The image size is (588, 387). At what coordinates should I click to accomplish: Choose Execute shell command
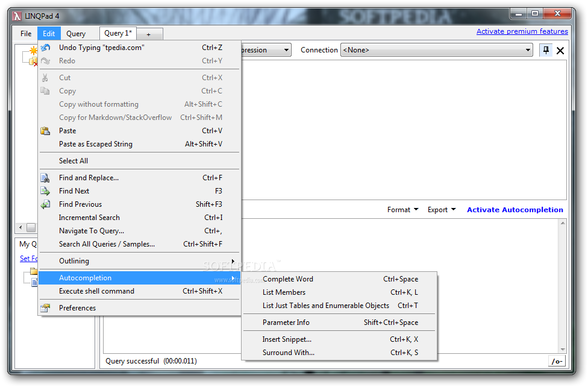point(140,291)
